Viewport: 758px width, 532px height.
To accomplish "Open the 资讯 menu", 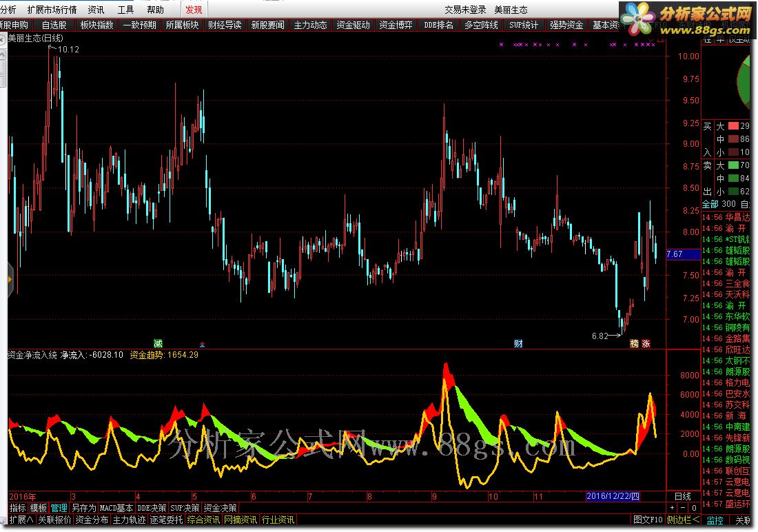I will point(96,10).
